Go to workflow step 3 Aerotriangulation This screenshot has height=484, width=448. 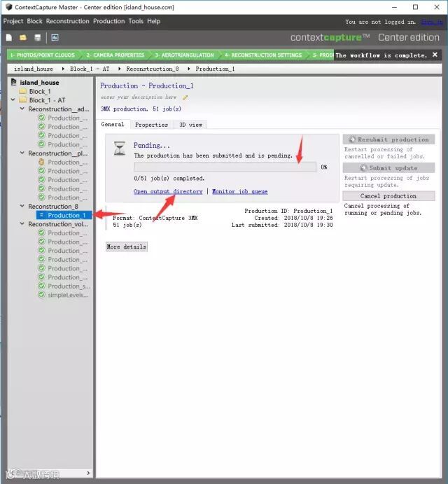(x=185, y=55)
